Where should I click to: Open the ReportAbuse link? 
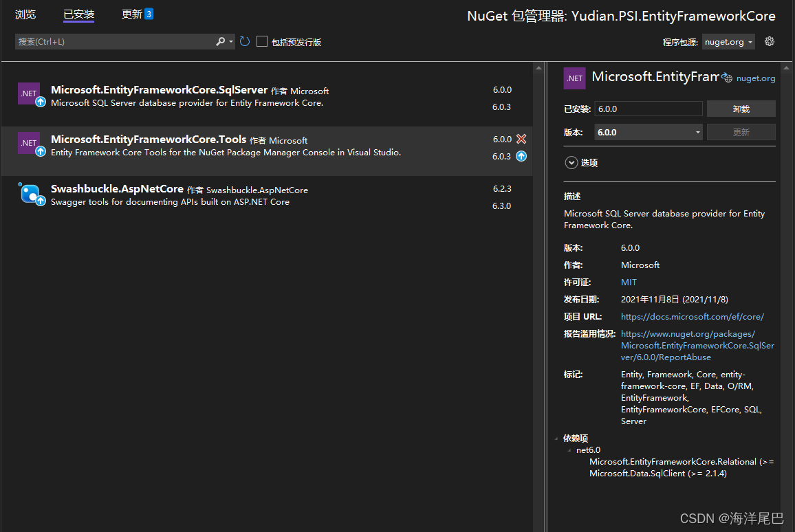coord(697,346)
